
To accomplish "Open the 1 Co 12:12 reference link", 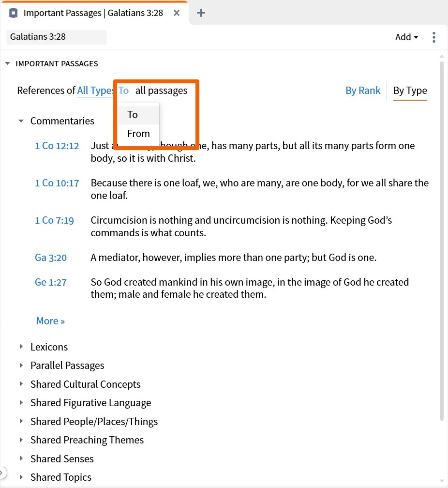I will click(x=57, y=146).
